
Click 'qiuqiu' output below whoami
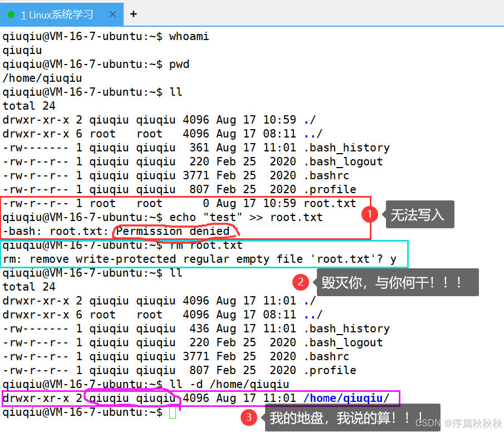22,50
